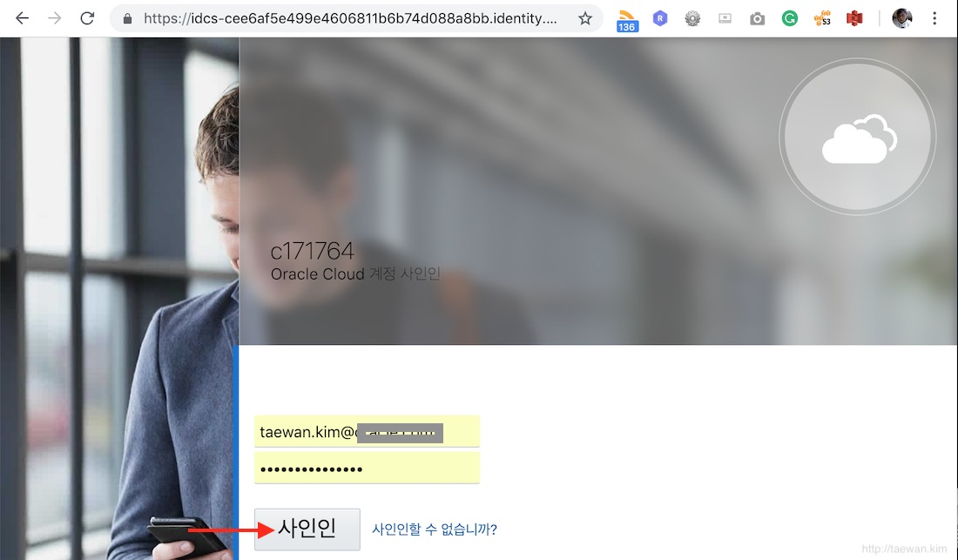The image size is (958, 560).
Task: Click the 사인인 sign-in button
Action: (307, 529)
